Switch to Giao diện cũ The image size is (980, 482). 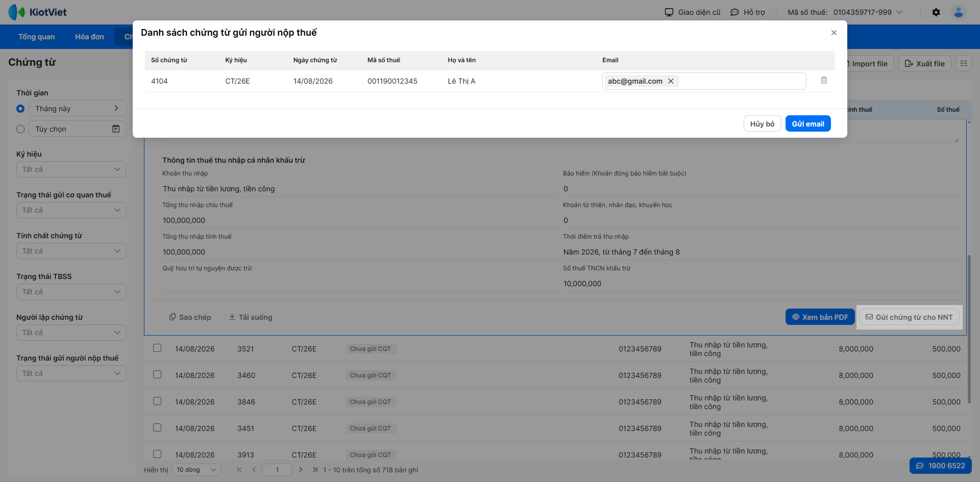[x=693, y=12]
